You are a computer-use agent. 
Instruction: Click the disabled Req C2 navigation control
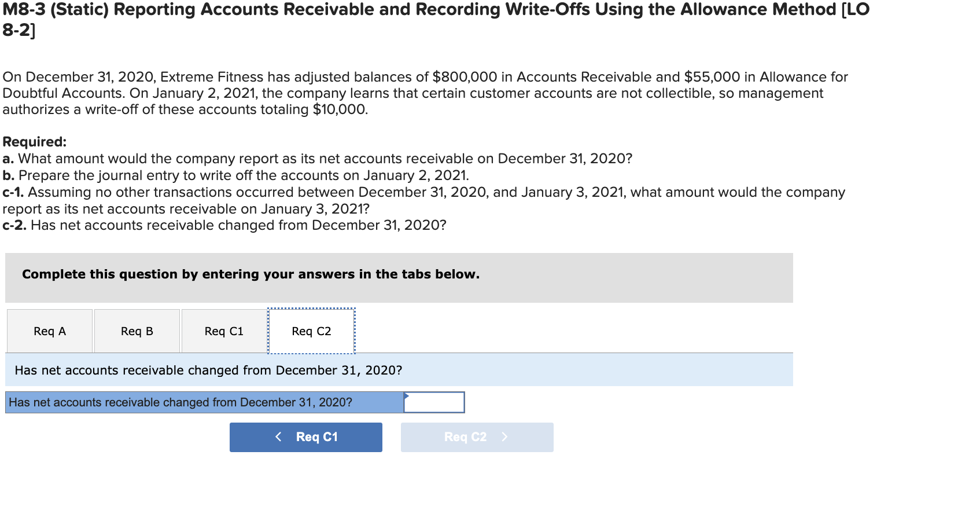point(477,436)
